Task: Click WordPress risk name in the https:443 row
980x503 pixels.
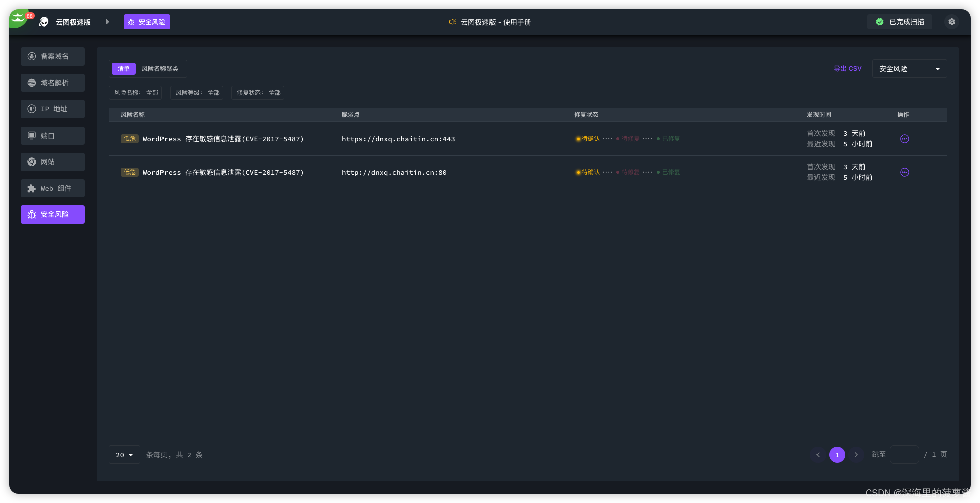Action: (x=223, y=139)
